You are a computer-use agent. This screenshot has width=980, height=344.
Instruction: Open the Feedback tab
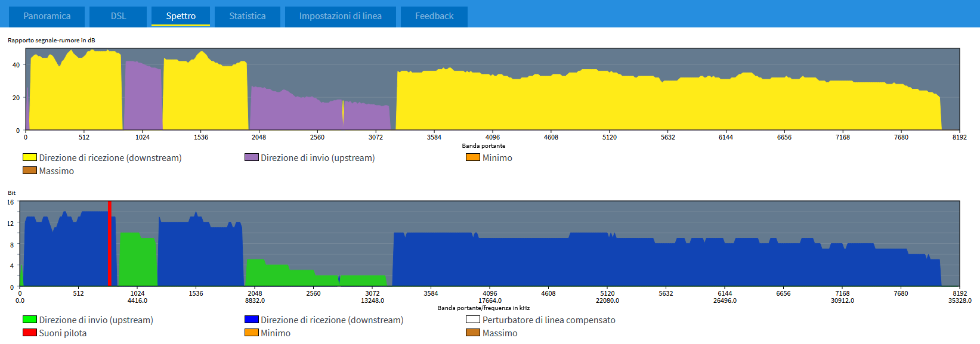434,16
